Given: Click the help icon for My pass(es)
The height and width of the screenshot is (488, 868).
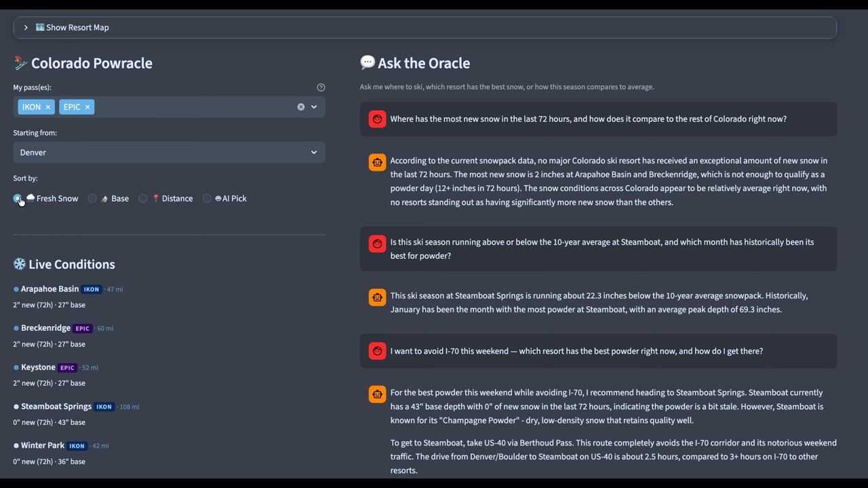Looking at the screenshot, I should [x=321, y=87].
